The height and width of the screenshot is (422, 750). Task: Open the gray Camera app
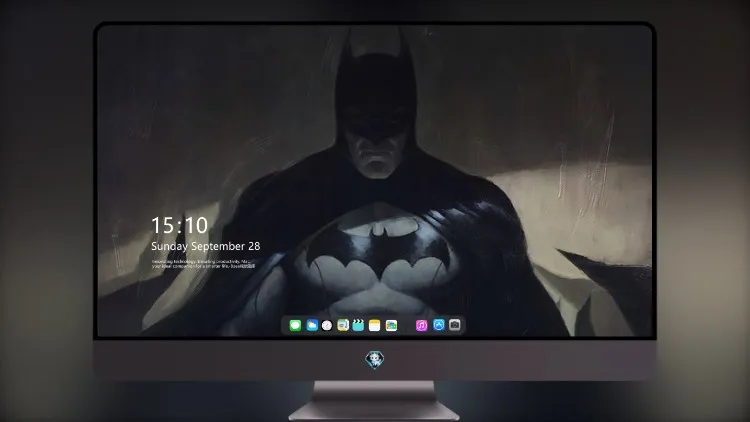coord(455,325)
